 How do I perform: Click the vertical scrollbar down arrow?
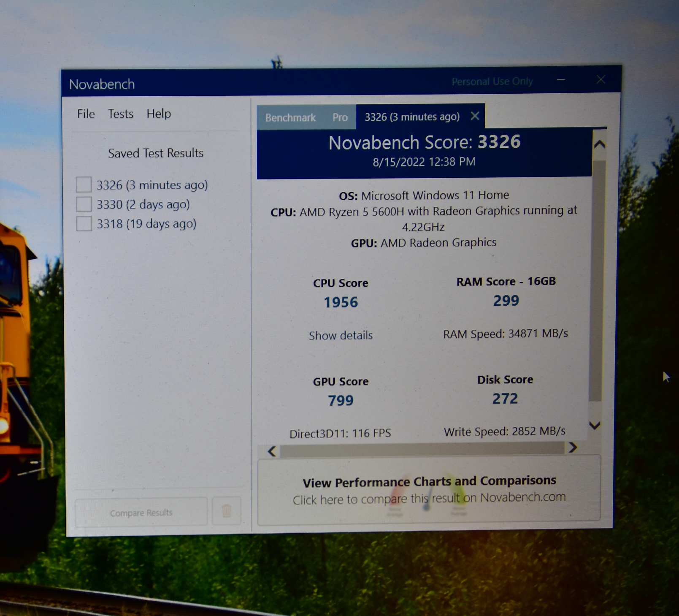[595, 425]
